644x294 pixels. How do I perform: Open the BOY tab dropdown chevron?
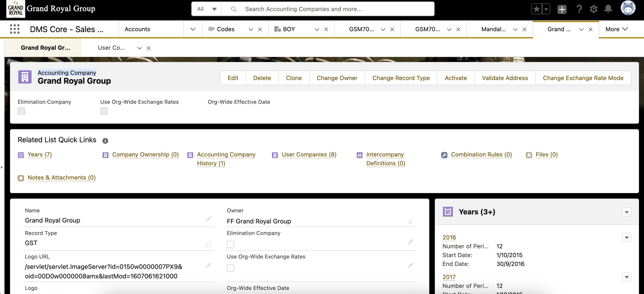(317, 29)
